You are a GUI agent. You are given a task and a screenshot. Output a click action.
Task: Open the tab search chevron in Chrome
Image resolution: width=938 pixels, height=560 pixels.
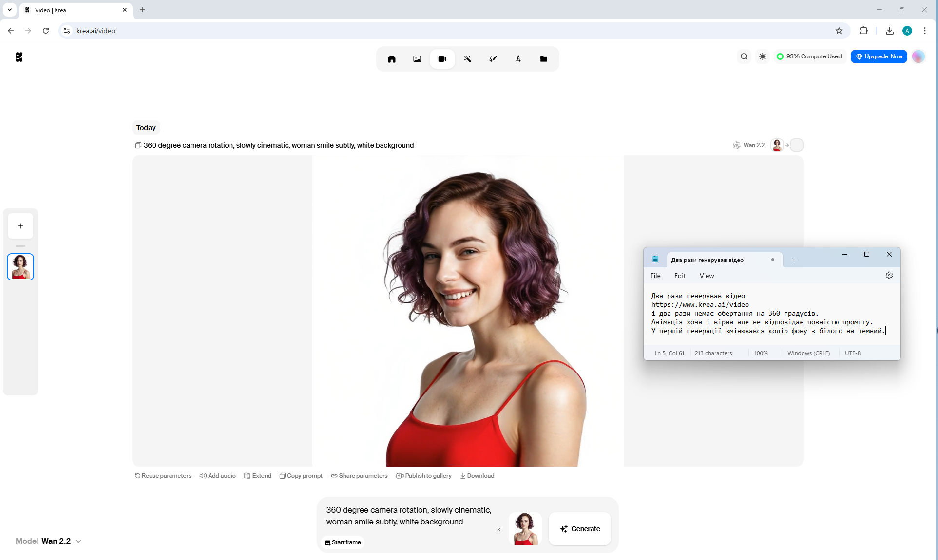click(9, 10)
